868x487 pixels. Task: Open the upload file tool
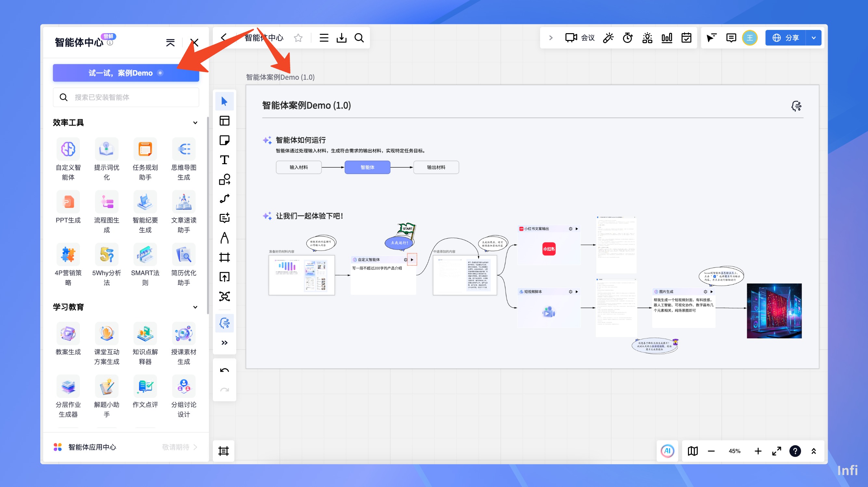click(225, 277)
